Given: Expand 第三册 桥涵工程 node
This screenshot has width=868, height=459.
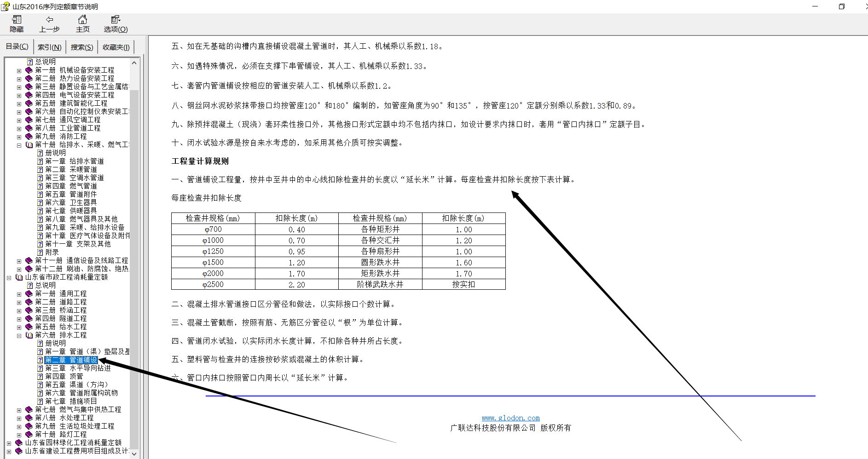Looking at the screenshot, I should point(19,311).
